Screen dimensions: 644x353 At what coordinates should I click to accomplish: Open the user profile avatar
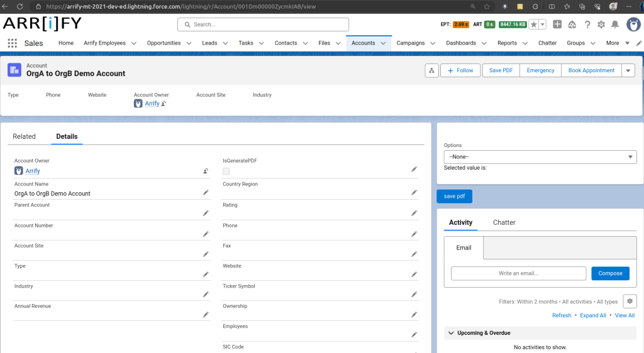[x=633, y=24]
